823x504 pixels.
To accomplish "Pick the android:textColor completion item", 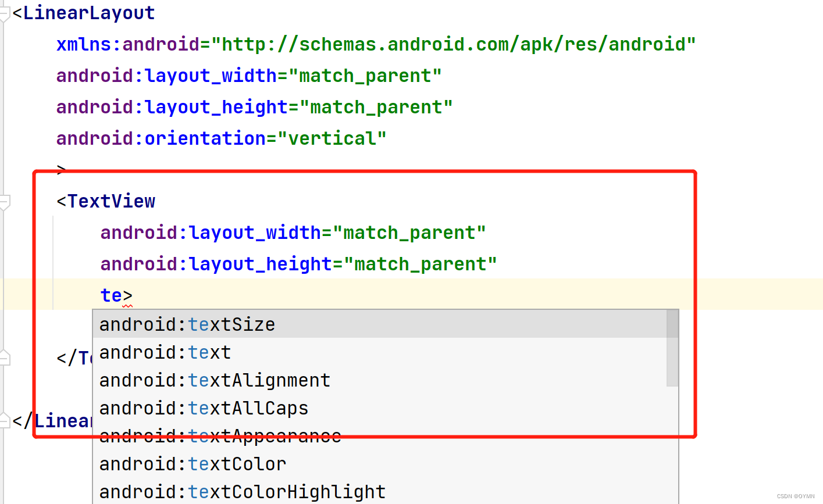I will pos(380,464).
